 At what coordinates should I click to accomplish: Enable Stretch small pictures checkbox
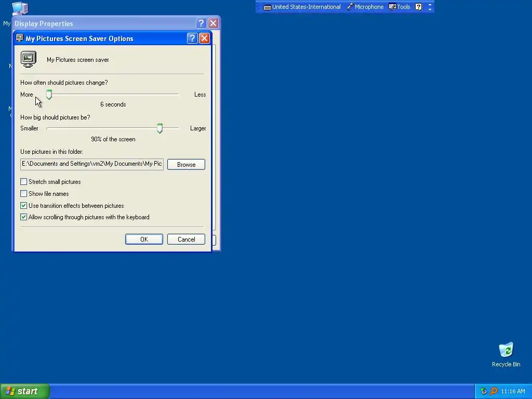23,182
